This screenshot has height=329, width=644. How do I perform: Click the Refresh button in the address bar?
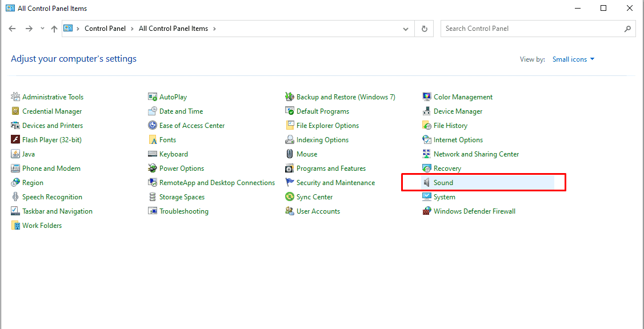click(424, 29)
